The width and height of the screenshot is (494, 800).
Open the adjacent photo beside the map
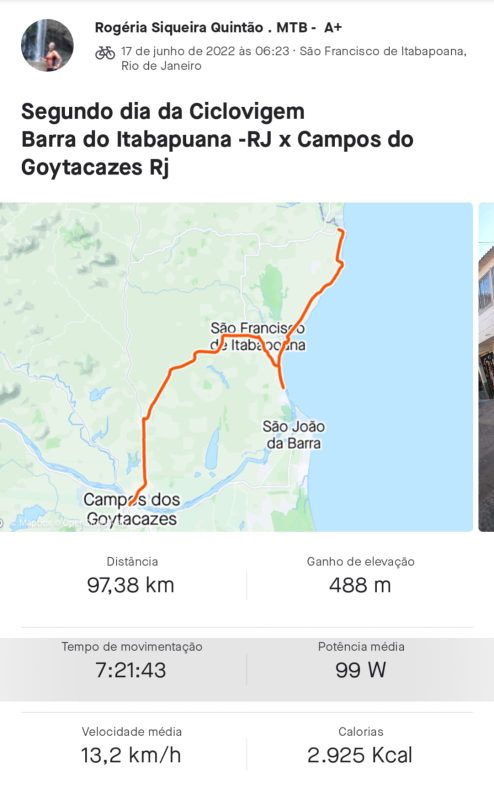(486, 367)
